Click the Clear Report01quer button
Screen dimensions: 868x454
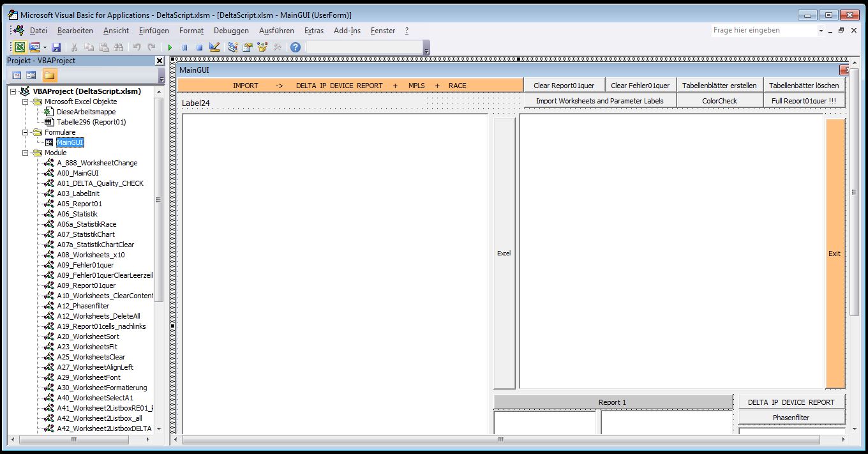(564, 86)
